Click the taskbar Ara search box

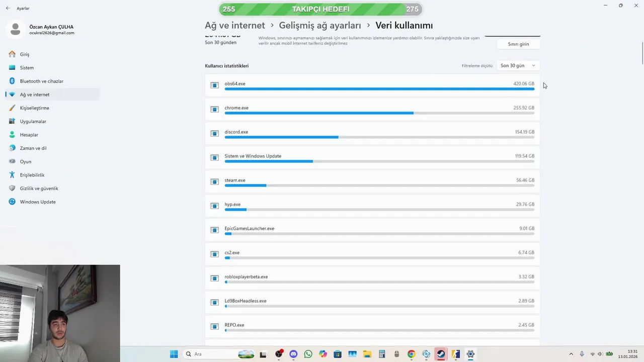tap(219, 354)
